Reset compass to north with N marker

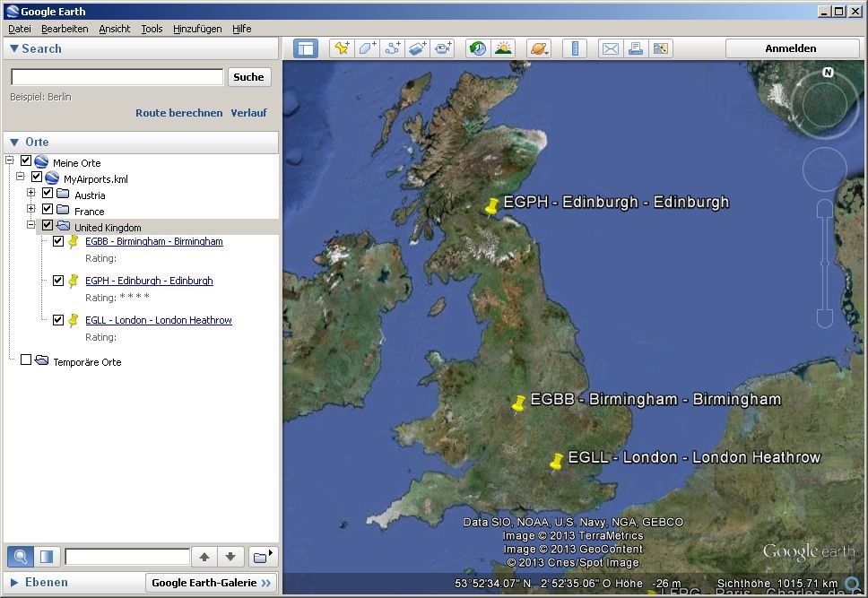pos(828,73)
